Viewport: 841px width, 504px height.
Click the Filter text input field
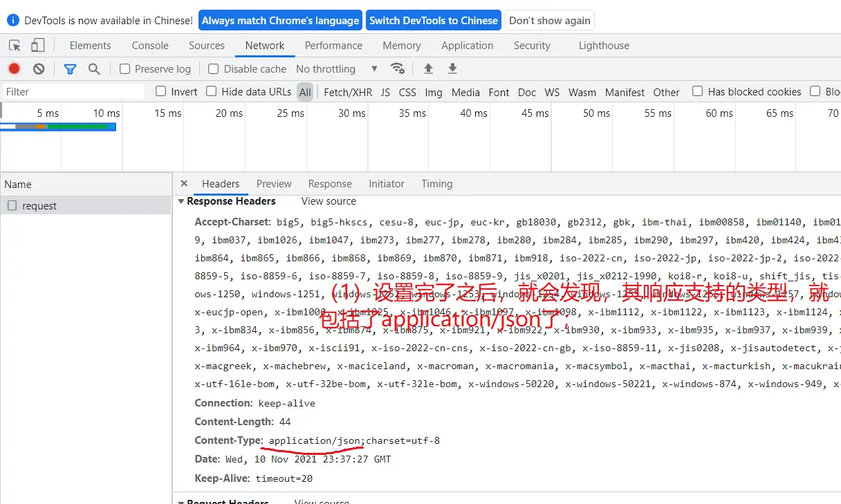tap(73, 92)
